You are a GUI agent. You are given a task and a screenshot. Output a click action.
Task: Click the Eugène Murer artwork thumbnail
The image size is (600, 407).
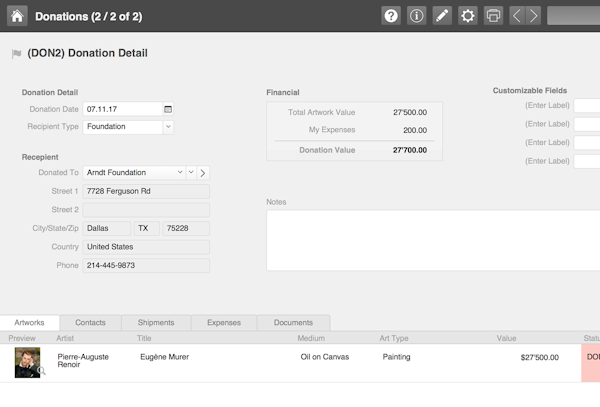tap(28, 362)
